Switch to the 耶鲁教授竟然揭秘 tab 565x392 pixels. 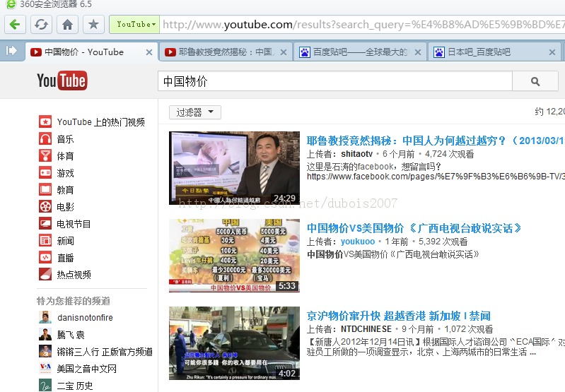tap(227, 52)
